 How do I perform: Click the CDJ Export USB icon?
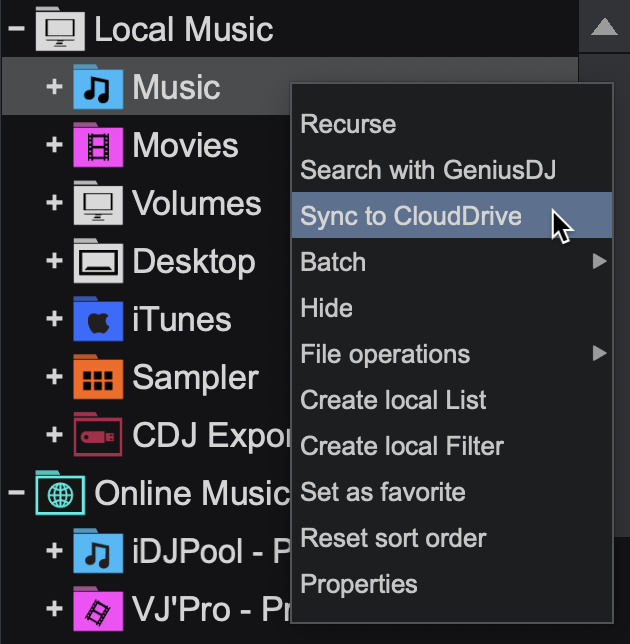[x=97, y=435]
